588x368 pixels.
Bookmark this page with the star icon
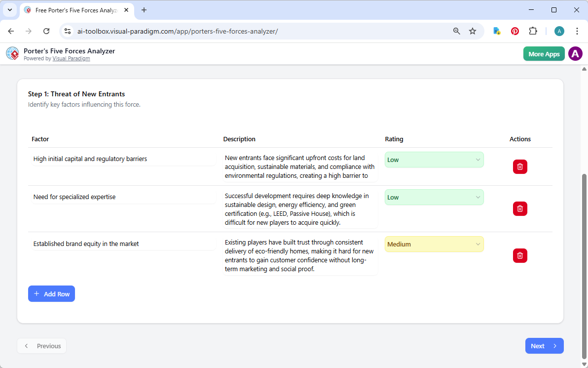(x=473, y=31)
